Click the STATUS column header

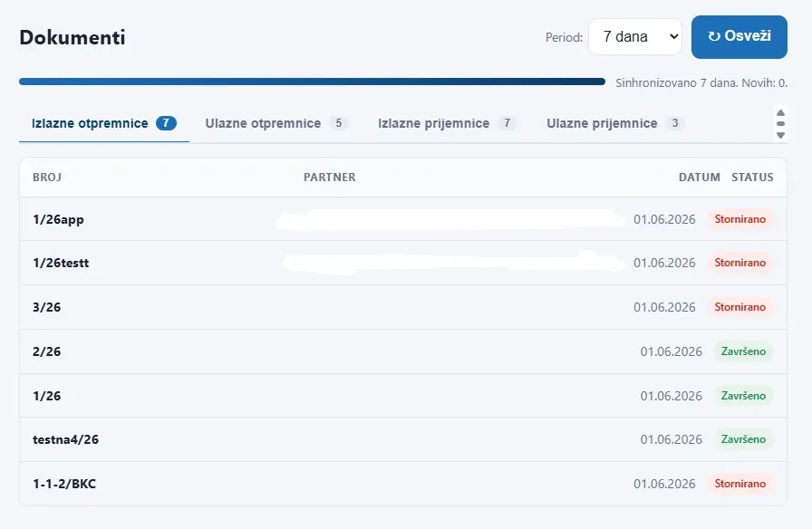pos(752,177)
